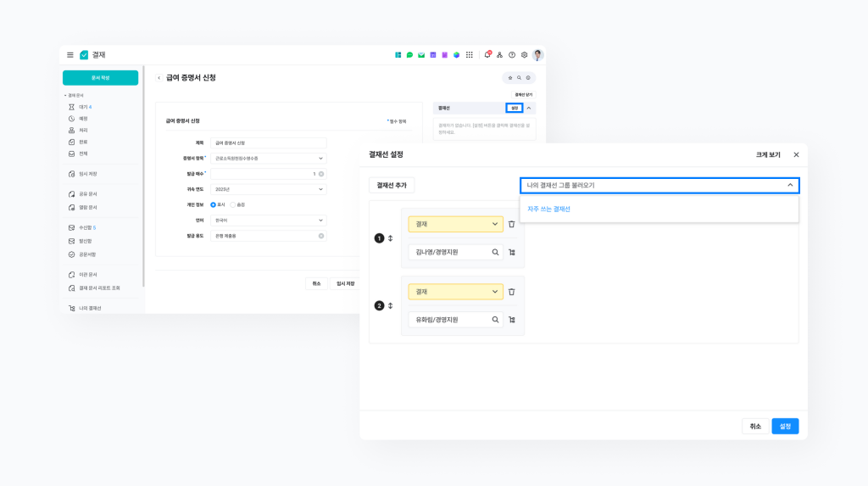Image resolution: width=868 pixels, height=486 pixels.
Task: Open 임시 저장 in the sidebar
Action: click(87, 174)
